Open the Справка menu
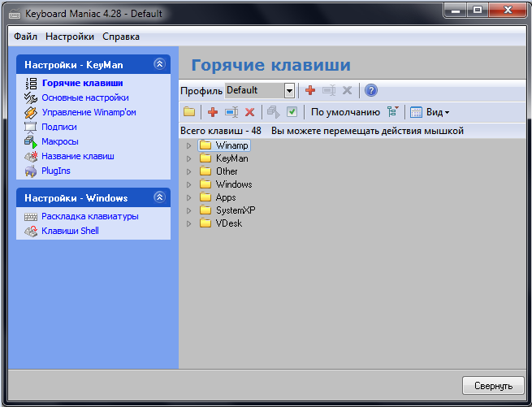 coord(121,37)
